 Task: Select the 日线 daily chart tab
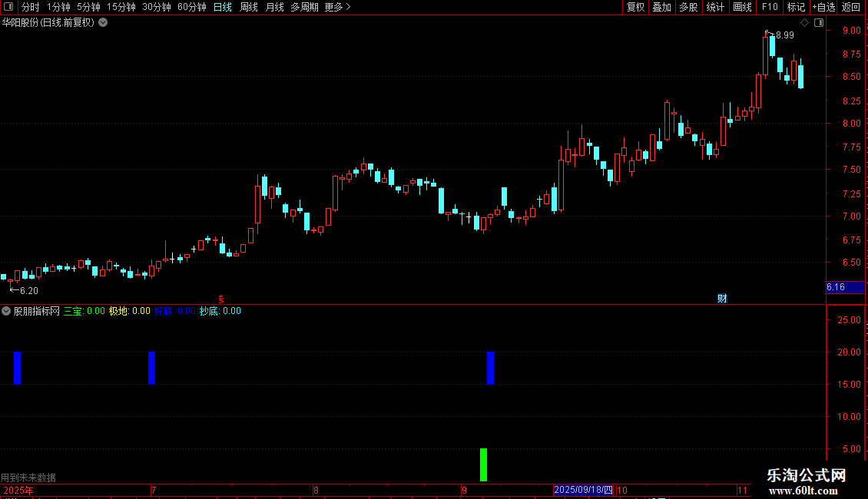(x=223, y=7)
